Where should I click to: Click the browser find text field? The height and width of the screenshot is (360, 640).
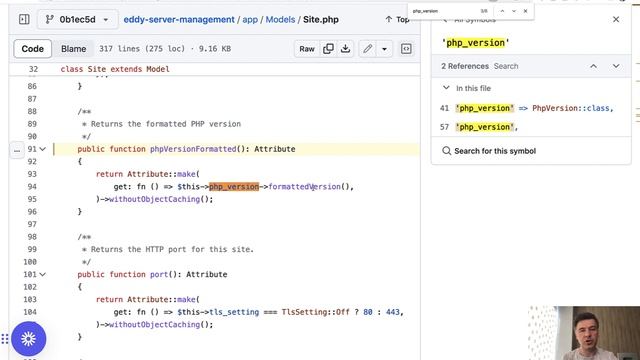coord(444,11)
